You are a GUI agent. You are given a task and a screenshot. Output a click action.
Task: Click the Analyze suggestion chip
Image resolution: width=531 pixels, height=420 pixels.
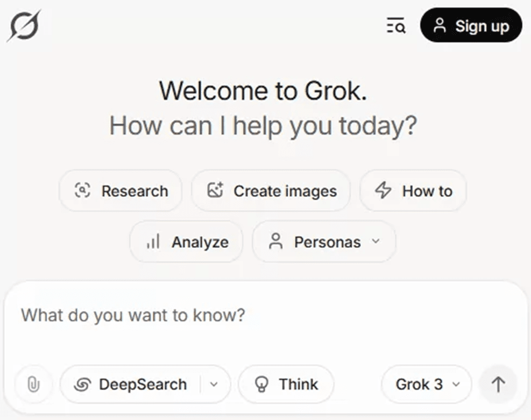(x=187, y=241)
